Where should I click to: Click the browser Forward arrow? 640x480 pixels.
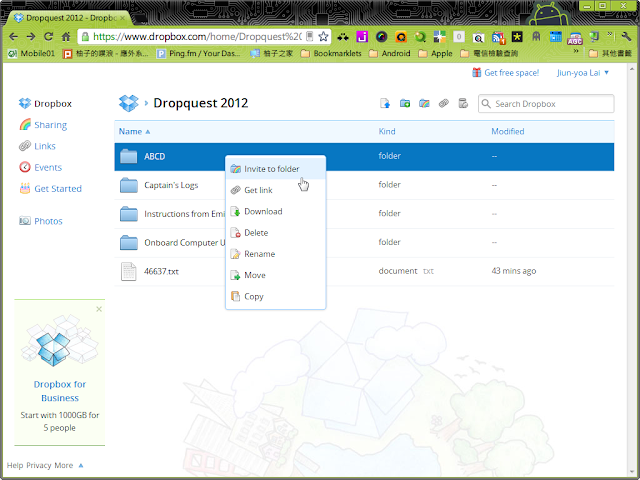click(x=31, y=37)
